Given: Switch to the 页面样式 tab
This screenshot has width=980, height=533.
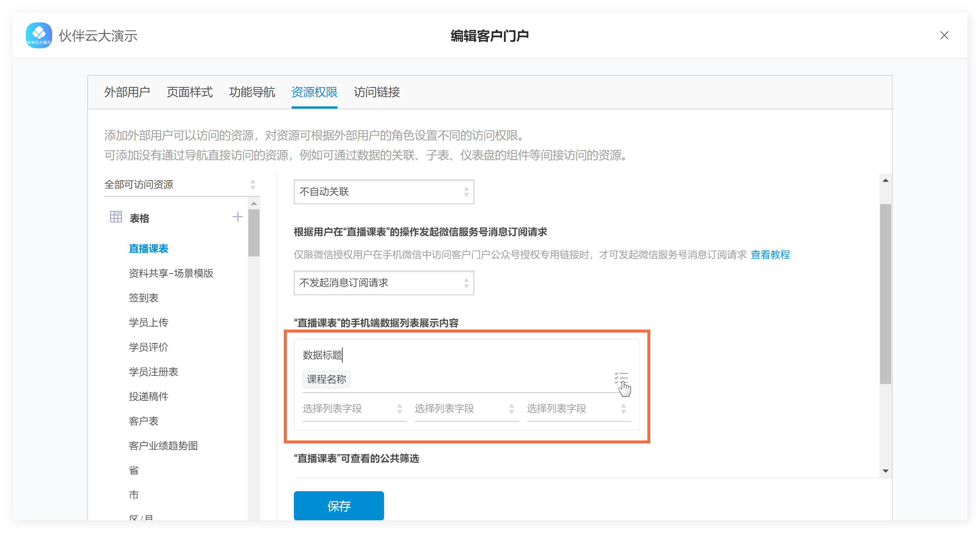Looking at the screenshot, I should tap(189, 92).
